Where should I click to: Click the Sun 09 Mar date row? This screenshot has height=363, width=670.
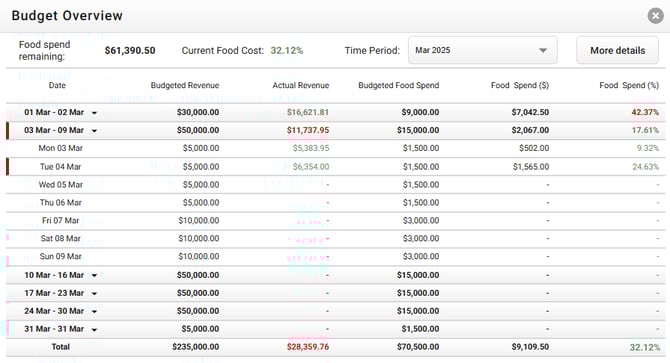[335, 256]
